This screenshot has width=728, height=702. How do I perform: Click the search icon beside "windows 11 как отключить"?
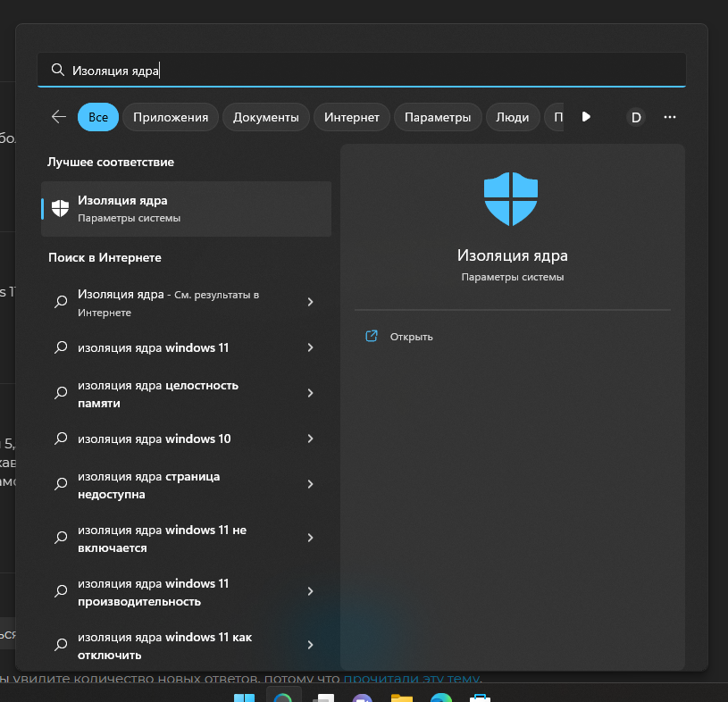[x=61, y=645]
